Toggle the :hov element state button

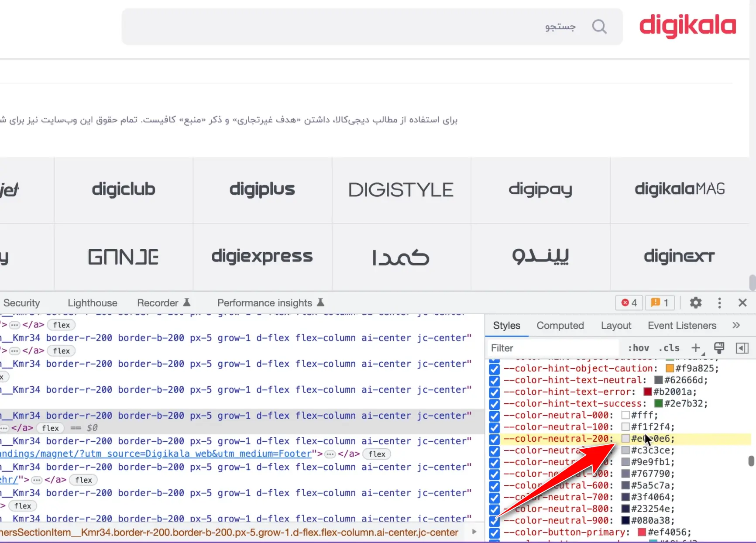tap(638, 348)
